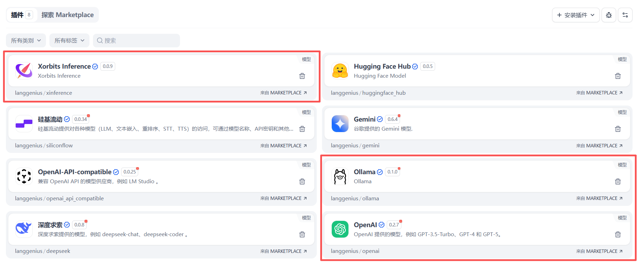Click version badge 0.2.7 of OpenAI

coord(394,225)
